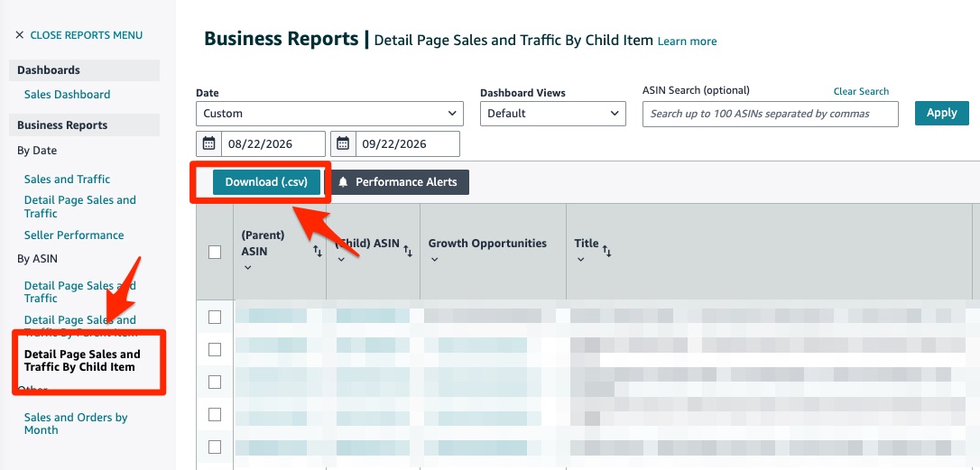Expand the (Parent) ASIN column chevron
Image resolution: width=980 pixels, height=470 pixels.
click(x=247, y=268)
